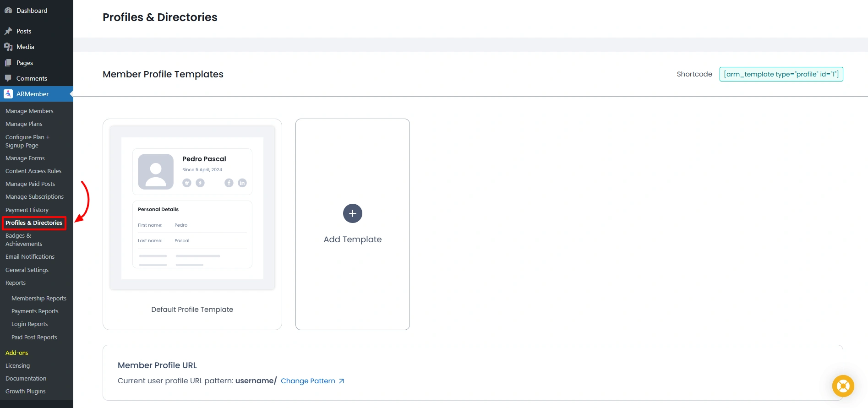Select the Default Profile Template thumbnail
Image resolution: width=868 pixels, height=408 pixels.
[192, 208]
